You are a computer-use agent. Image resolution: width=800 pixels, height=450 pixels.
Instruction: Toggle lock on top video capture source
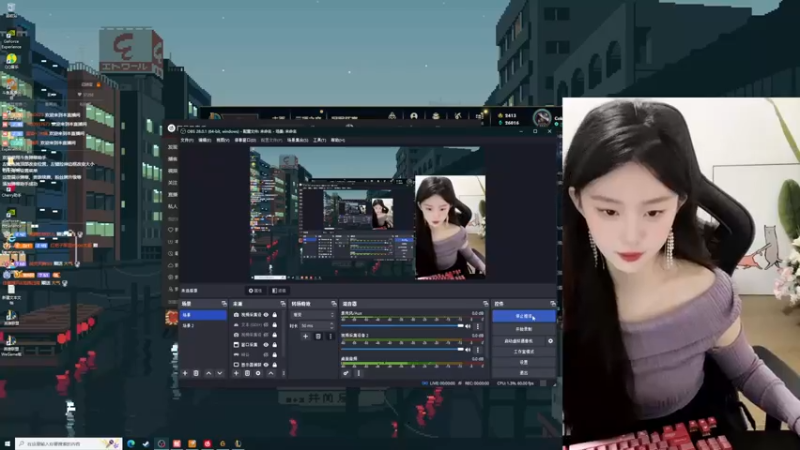274,315
